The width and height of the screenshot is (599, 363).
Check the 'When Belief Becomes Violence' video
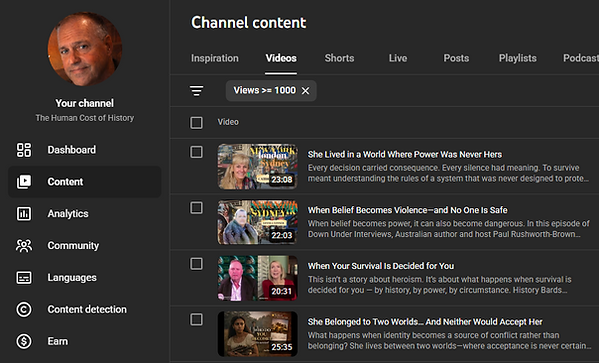click(x=196, y=207)
